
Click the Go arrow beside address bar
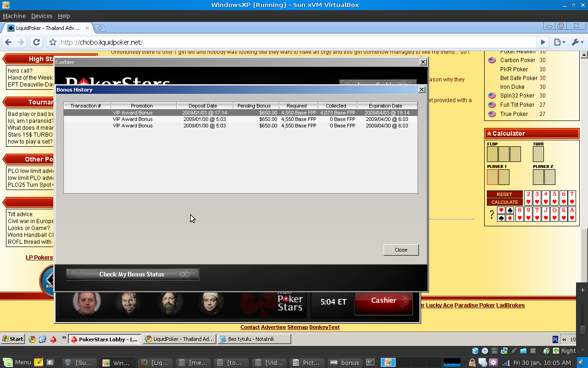[543, 42]
